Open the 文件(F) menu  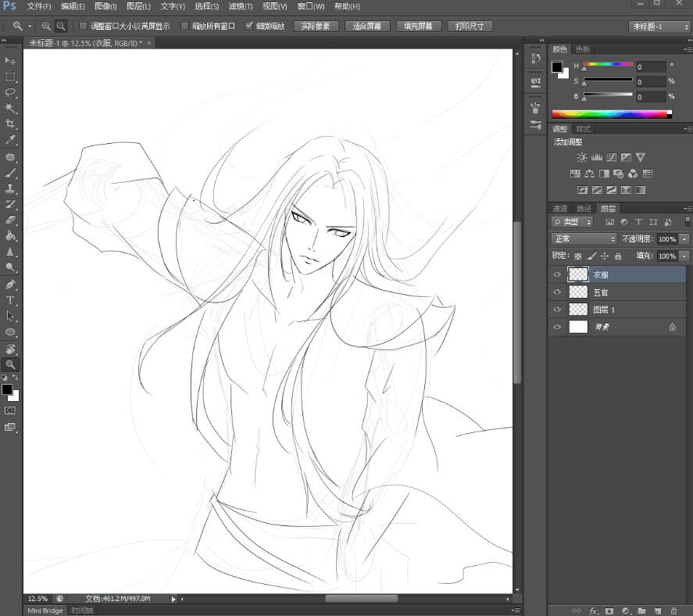(x=39, y=6)
